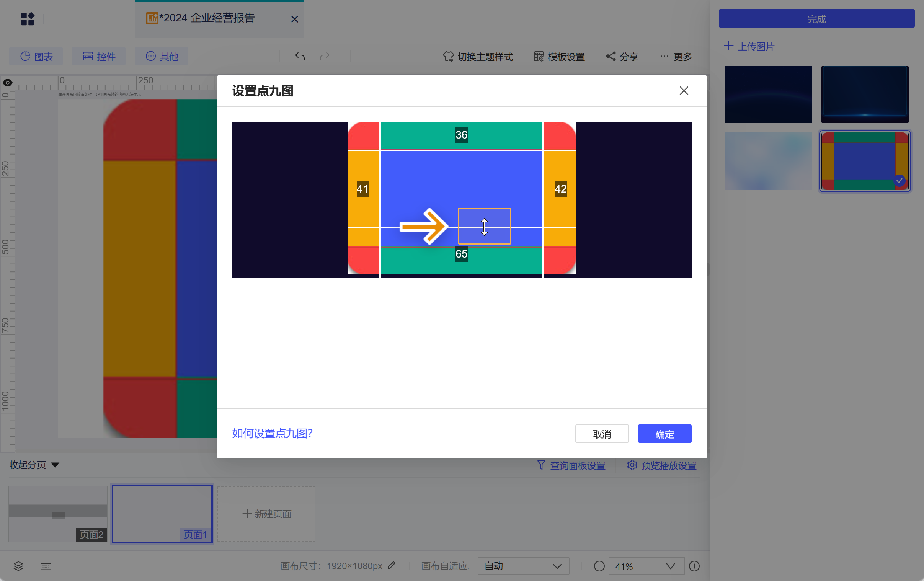This screenshot has width=924, height=581.
Task: Click the undo arrow icon
Action: pyautogui.click(x=300, y=56)
